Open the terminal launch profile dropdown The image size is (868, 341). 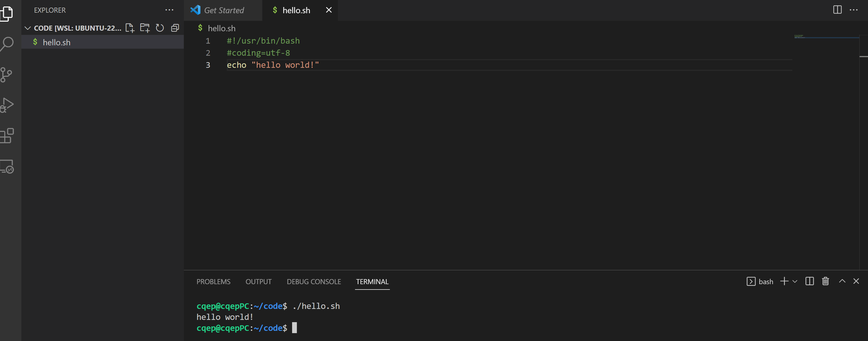tap(795, 281)
